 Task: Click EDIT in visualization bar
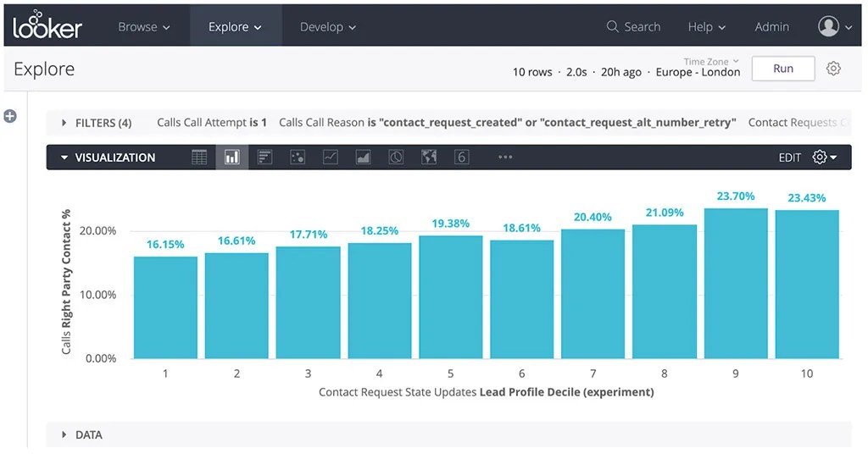789,158
